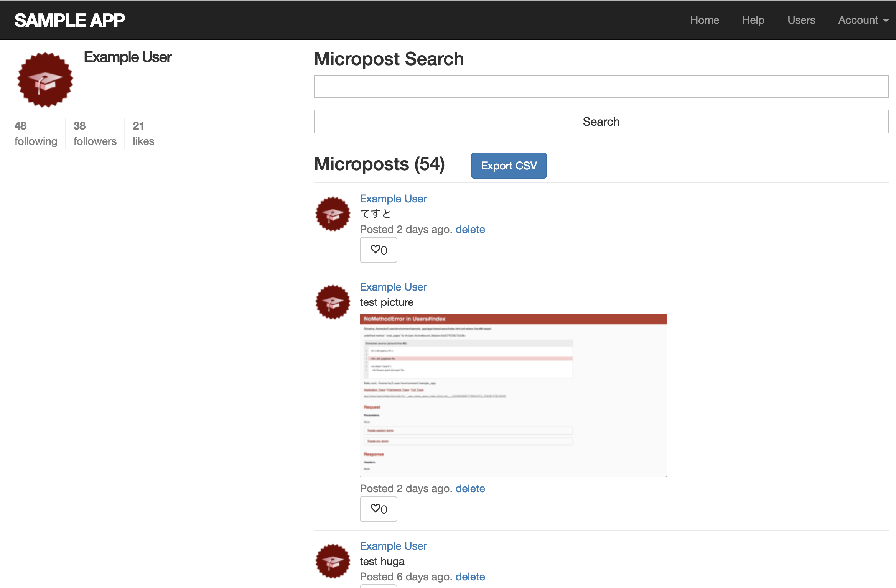Open Users list from navigation bar
Viewport: 896px width, 588px height.
tap(801, 20)
